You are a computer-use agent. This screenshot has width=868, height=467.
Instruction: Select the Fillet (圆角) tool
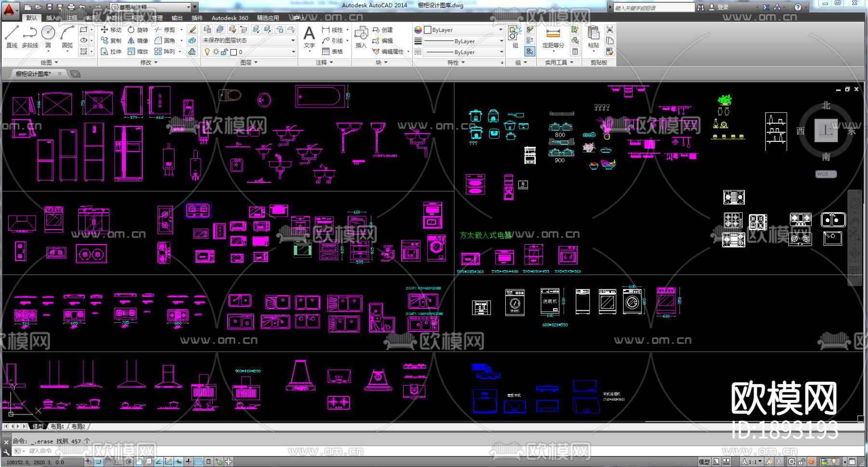165,41
